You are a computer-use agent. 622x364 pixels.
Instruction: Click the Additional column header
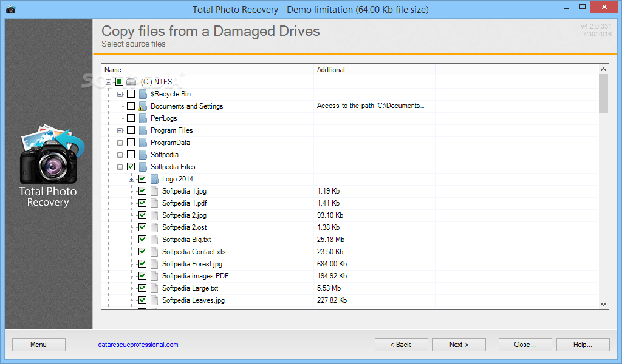(x=374, y=70)
